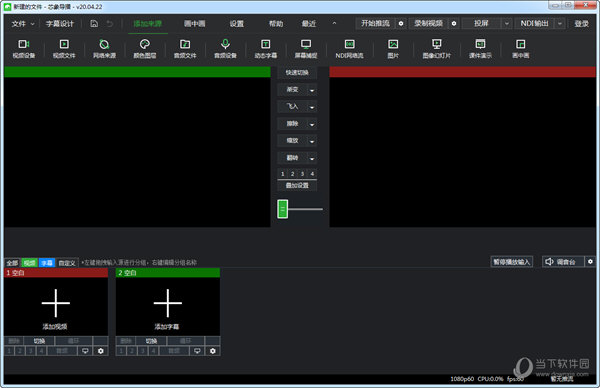Expand the fifth transition dropdown arrow
600x388 pixels.
click(x=312, y=158)
